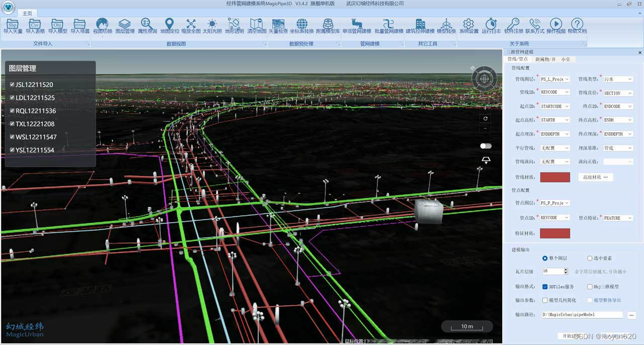Hide the WSL12211547 layer
Viewport: 644px width, 345px height.
tap(12, 137)
